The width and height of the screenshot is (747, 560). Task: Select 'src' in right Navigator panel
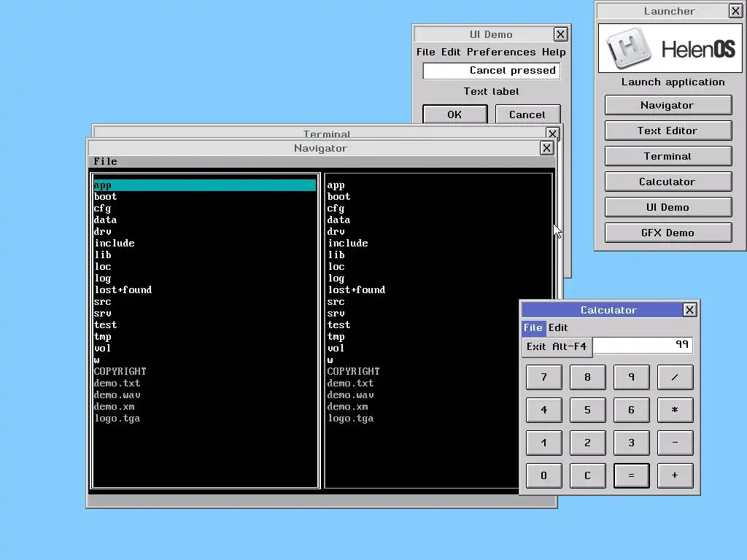[438, 301]
